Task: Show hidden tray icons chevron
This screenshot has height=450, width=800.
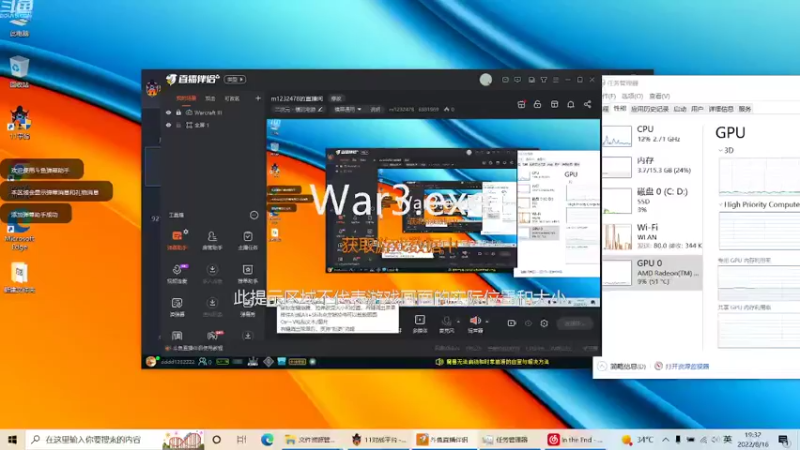Action: click(x=666, y=439)
